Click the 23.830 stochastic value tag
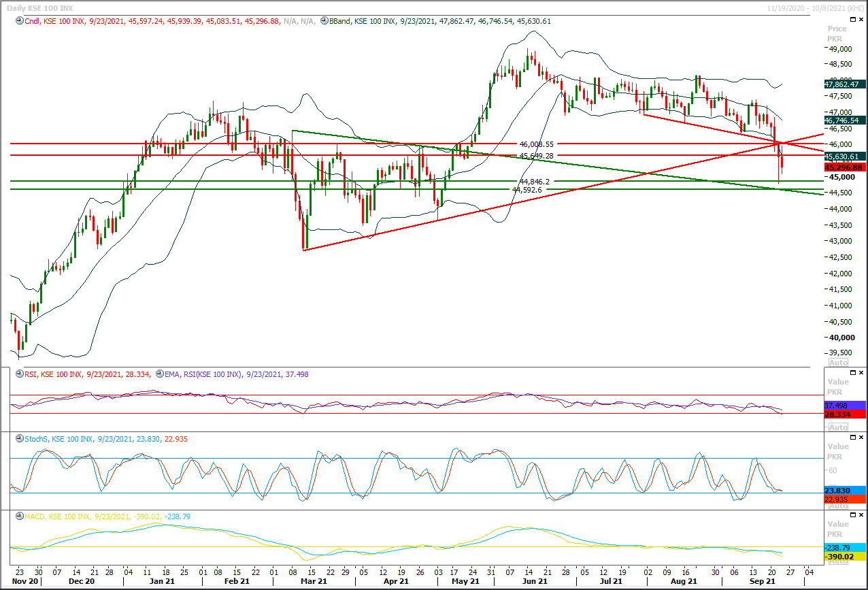 pyautogui.click(x=844, y=490)
